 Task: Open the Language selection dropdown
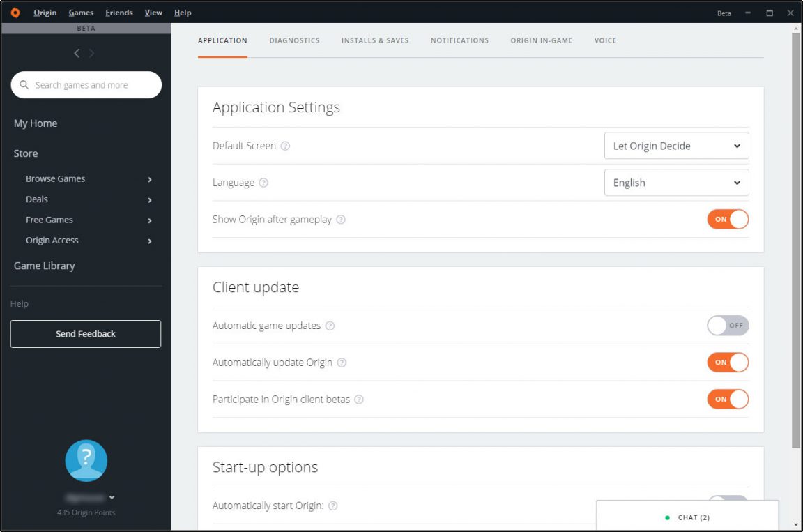coord(676,183)
